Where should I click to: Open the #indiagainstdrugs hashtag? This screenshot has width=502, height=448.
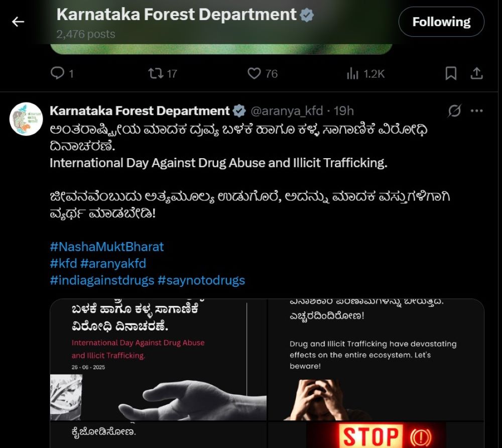102,280
